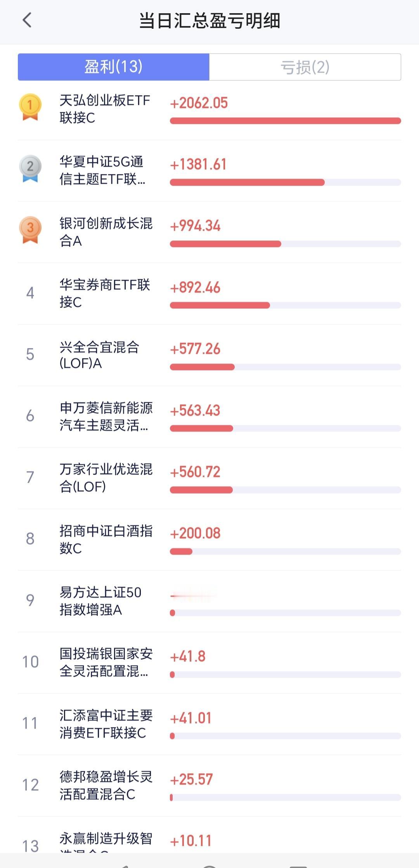The height and width of the screenshot is (868, 419).
Task: Click the gold first-place medal icon
Action: (x=30, y=107)
